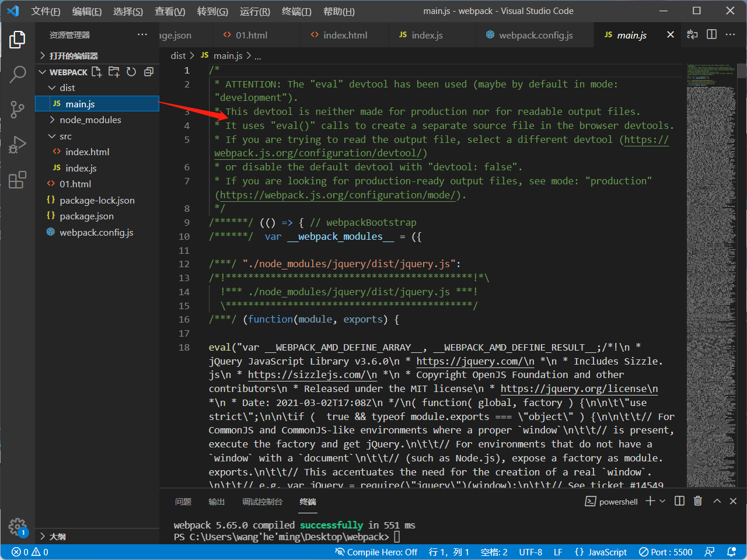The width and height of the screenshot is (747, 560).
Task: Select powershell terminal label
Action: coord(612,501)
